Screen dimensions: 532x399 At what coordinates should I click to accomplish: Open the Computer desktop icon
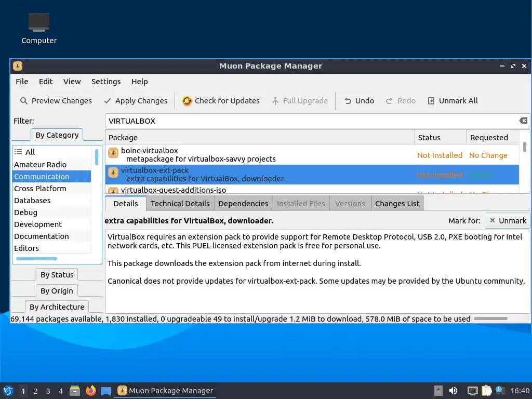coord(38,29)
